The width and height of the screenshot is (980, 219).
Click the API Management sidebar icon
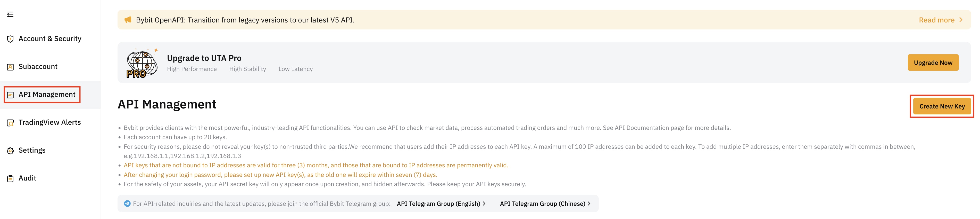(x=10, y=95)
